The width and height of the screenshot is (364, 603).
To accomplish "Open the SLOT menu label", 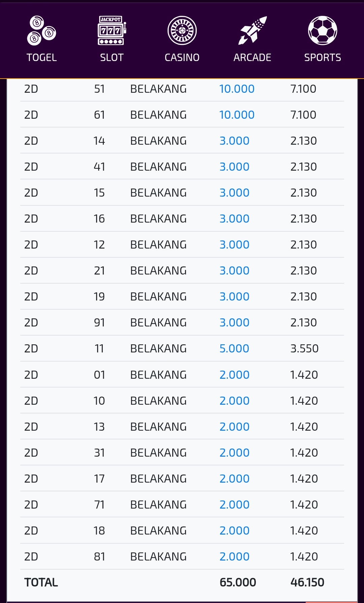I will tap(112, 58).
